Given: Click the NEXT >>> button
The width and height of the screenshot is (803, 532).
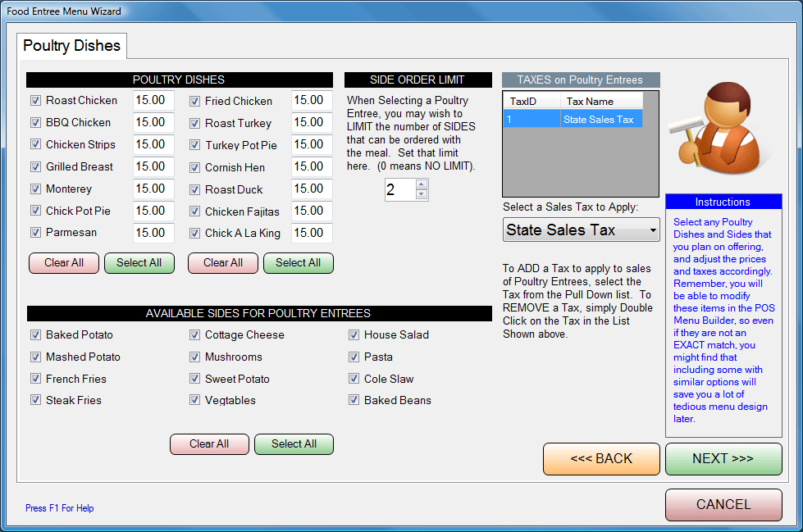Looking at the screenshot, I should (x=723, y=459).
